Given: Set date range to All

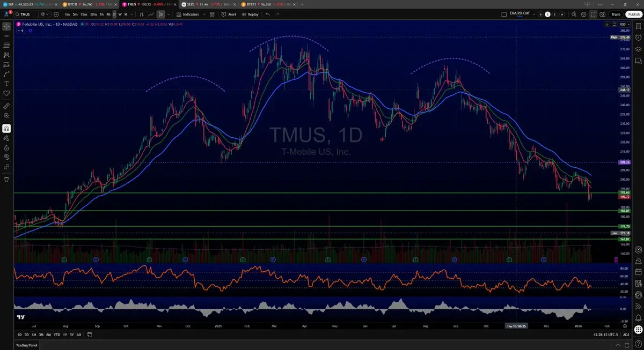Looking at the screenshot, I should click(x=79, y=334).
